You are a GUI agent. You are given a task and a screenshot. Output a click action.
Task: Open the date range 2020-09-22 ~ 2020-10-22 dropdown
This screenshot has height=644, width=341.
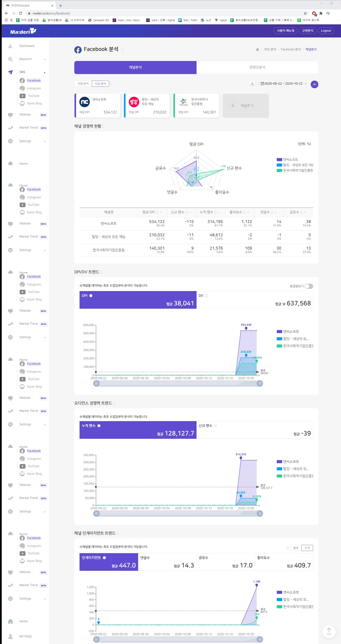coord(283,84)
